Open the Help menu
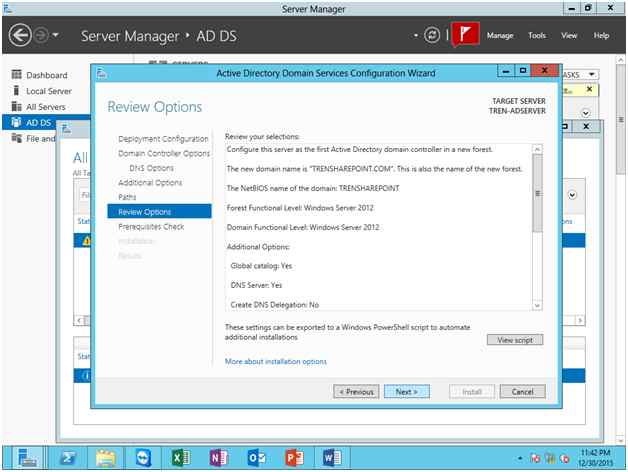 (601, 36)
